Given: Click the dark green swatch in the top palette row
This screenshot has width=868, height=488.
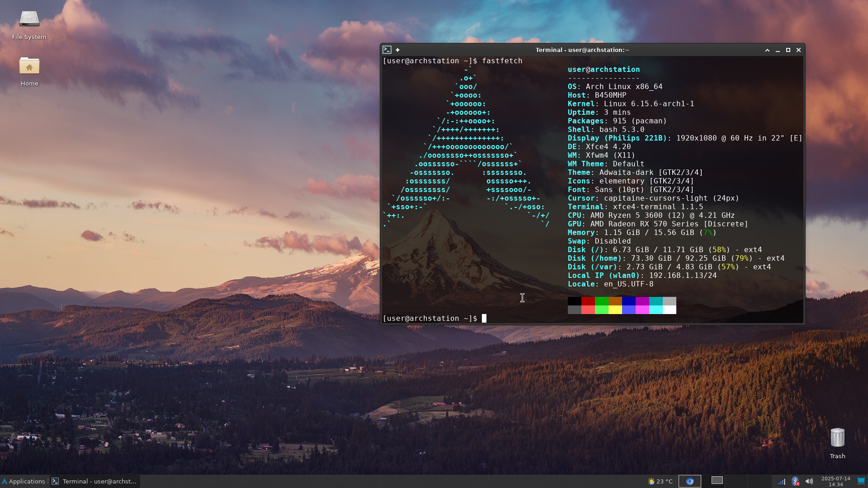Looking at the screenshot, I should (x=602, y=301).
